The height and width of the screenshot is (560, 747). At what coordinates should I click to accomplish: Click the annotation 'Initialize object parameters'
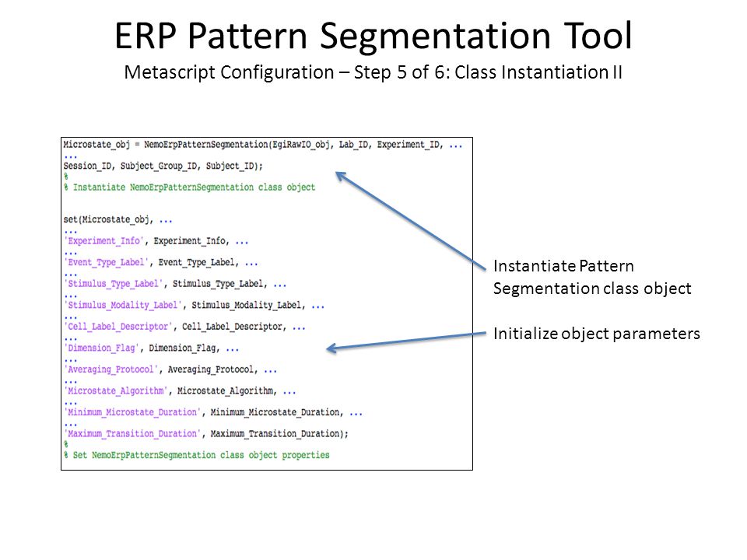click(x=597, y=334)
